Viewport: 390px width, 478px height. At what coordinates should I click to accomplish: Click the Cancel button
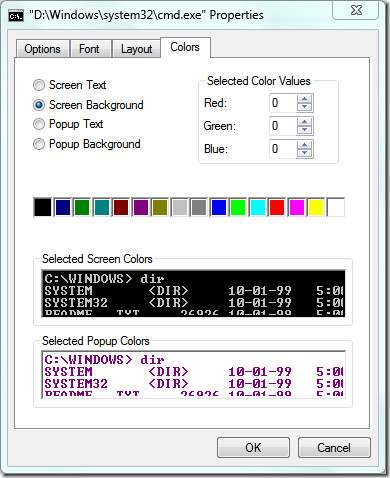pos(334,447)
